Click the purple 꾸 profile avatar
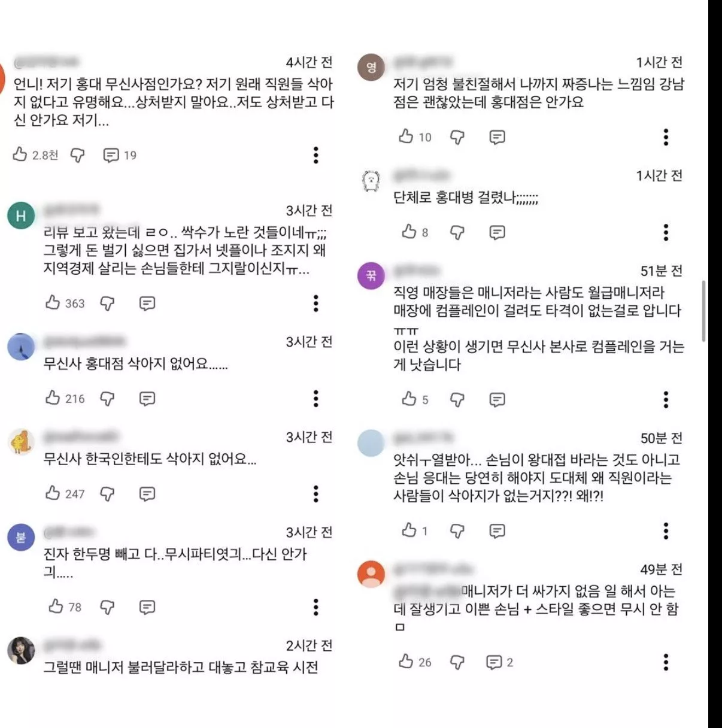Screen dimensions: 722x728 point(371,275)
